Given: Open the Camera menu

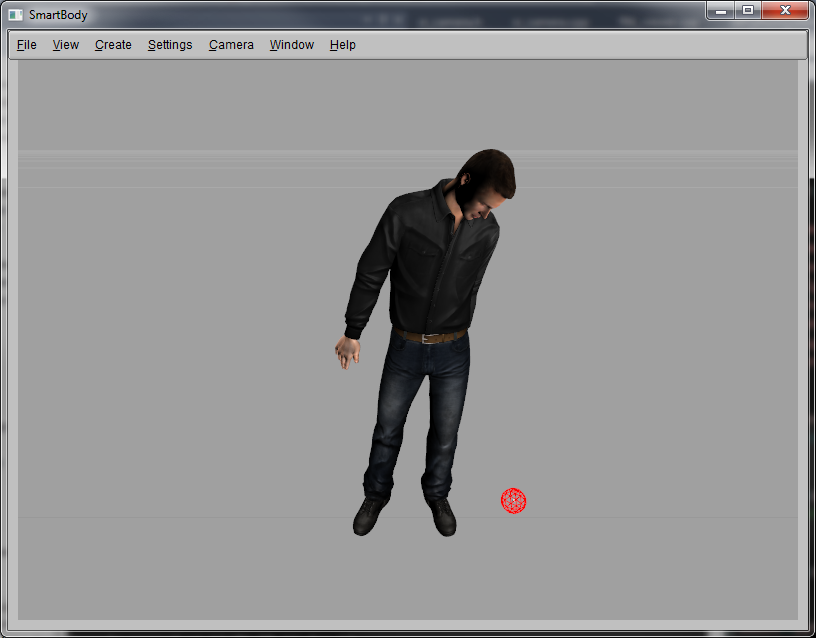Looking at the screenshot, I should (x=231, y=45).
